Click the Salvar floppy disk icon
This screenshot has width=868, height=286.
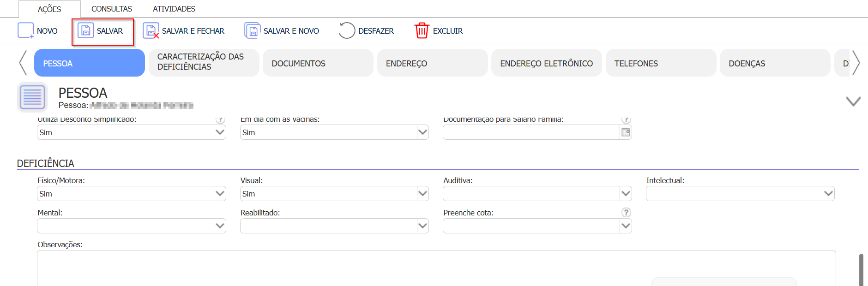tap(85, 30)
